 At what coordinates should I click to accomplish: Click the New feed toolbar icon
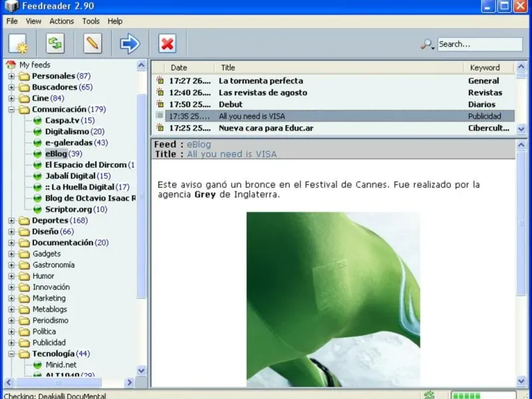pos(18,44)
